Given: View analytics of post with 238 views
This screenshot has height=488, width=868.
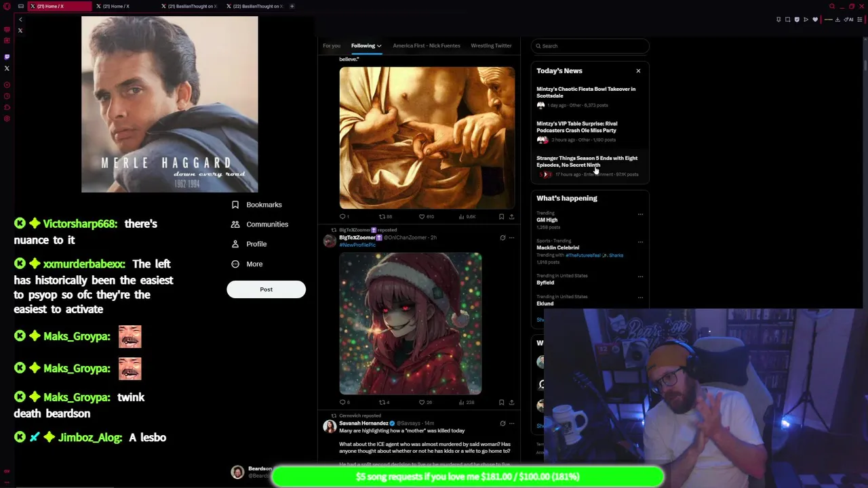Looking at the screenshot, I should [x=465, y=403].
